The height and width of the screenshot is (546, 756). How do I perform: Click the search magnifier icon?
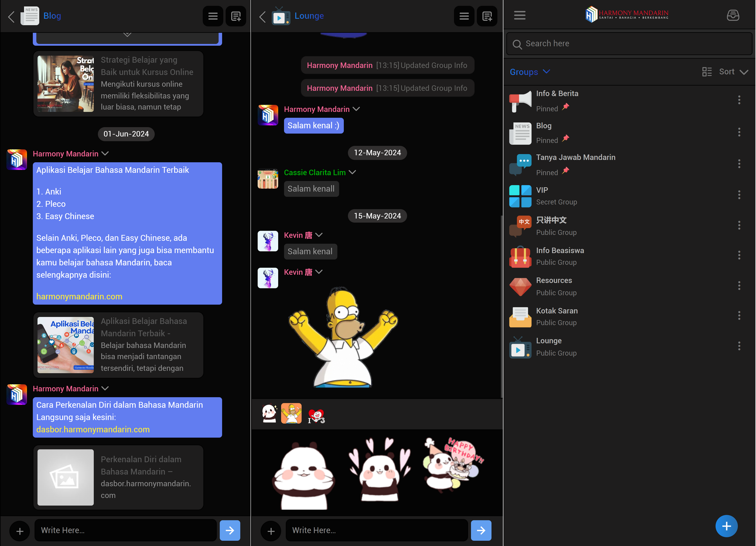click(517, 44)
